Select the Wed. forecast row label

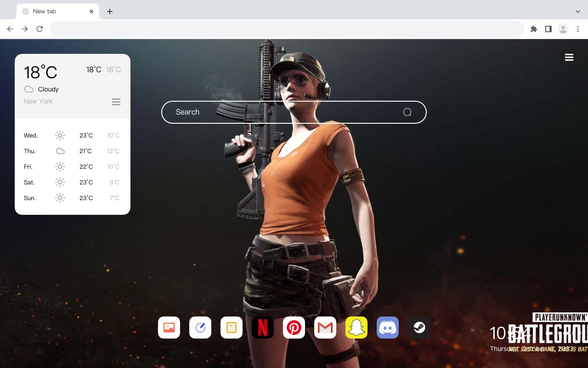[x=31, y=135]
